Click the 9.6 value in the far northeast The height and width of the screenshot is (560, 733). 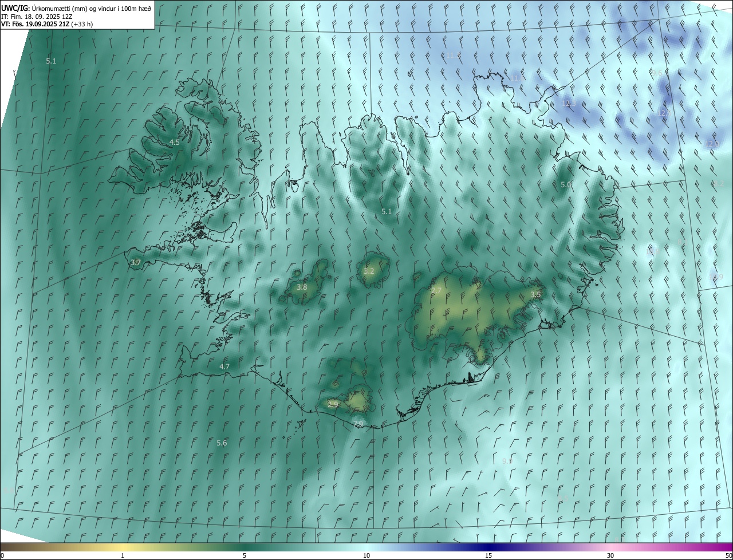(657, 73)
